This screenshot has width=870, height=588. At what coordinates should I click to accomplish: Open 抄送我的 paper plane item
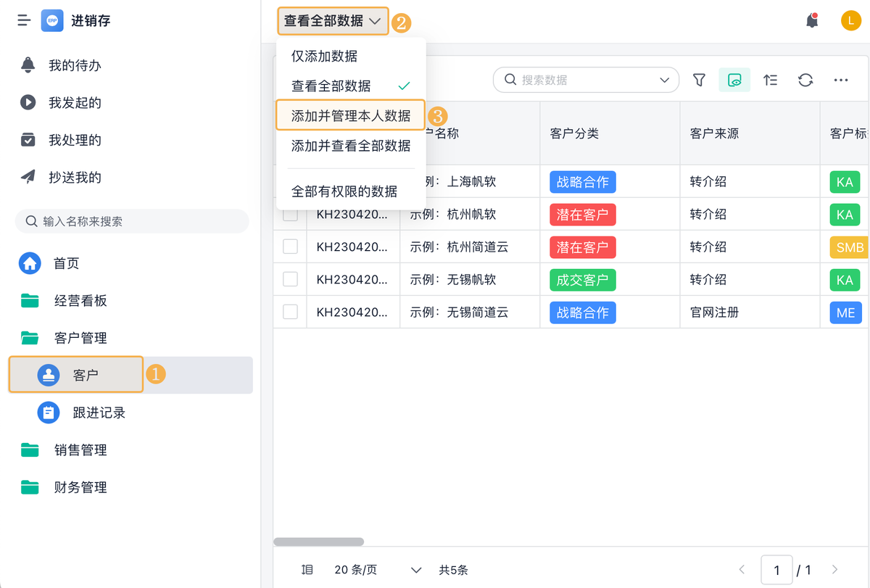coord(28,177)
